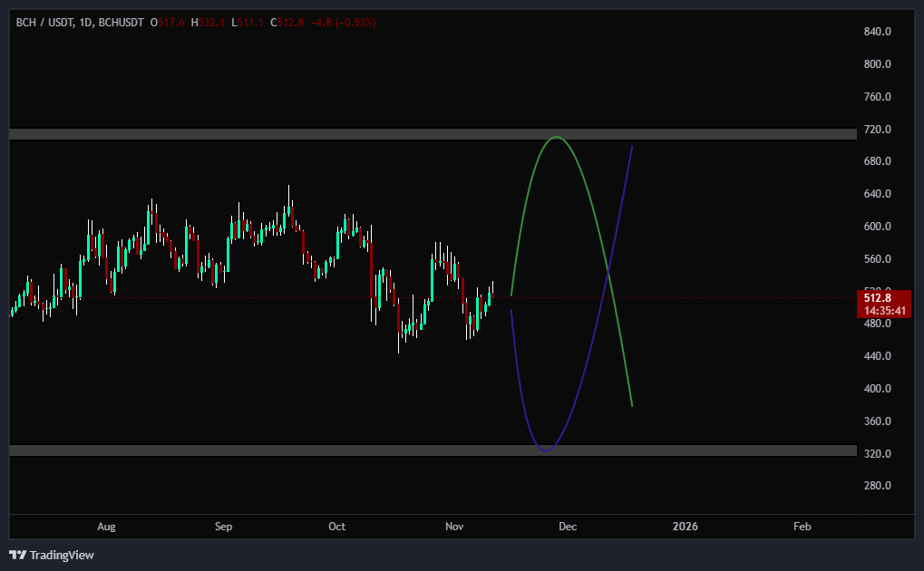The width and height of the screenshot is (924, 571).
Task: Click the Sep label on time axis
Action: click(224, 527)
